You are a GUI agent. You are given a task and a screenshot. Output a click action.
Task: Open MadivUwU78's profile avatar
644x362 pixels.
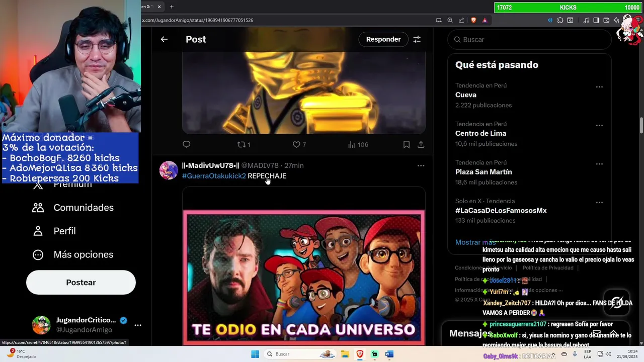pyautogui.click(x=169, y=170)
